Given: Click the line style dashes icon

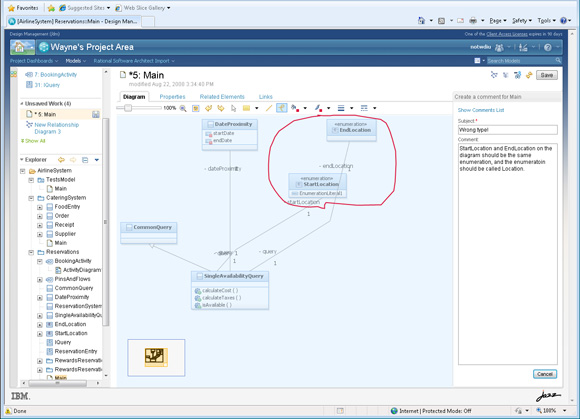Looking at the screenshot, I should pos(364,108).
